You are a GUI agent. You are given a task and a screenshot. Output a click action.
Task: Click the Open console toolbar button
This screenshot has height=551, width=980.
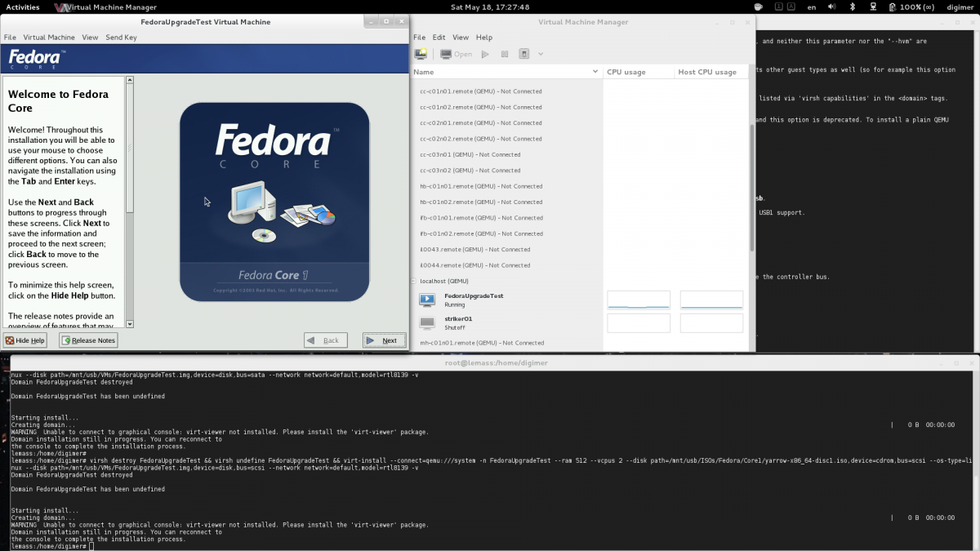coord(456,54)
